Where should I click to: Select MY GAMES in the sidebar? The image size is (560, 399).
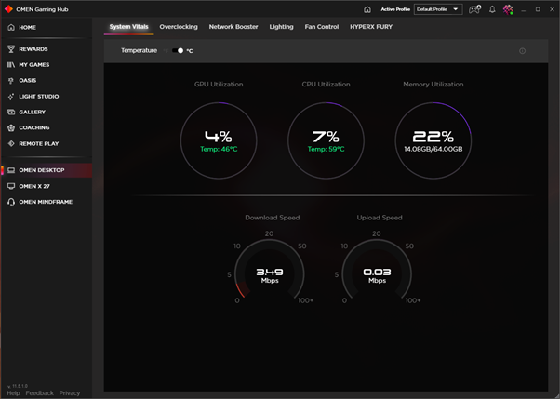click(34, 65)
